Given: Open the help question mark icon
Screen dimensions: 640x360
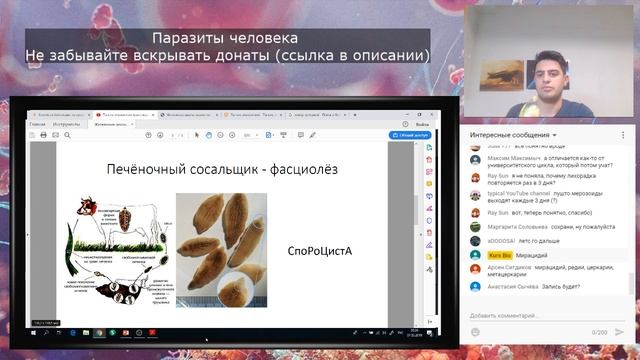Looking at the screenshot, I should pyautogui.click(x=405, y=124).
